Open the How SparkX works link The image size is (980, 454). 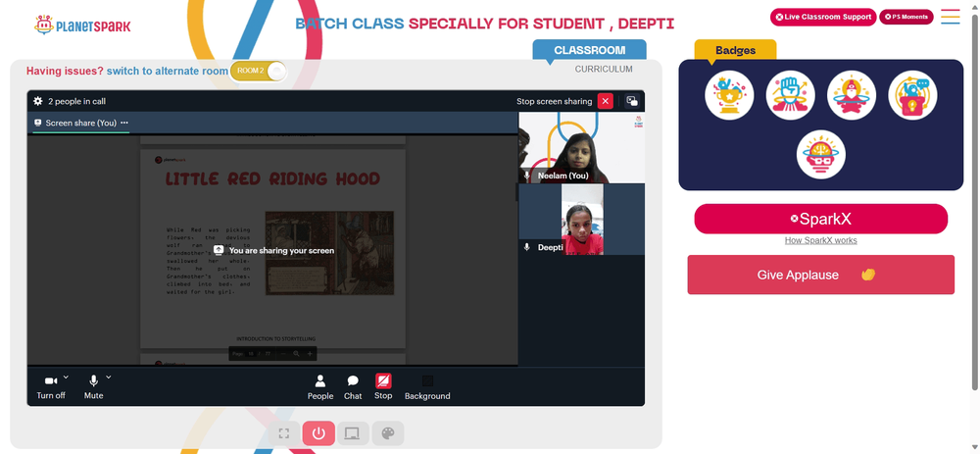point(820,241)
